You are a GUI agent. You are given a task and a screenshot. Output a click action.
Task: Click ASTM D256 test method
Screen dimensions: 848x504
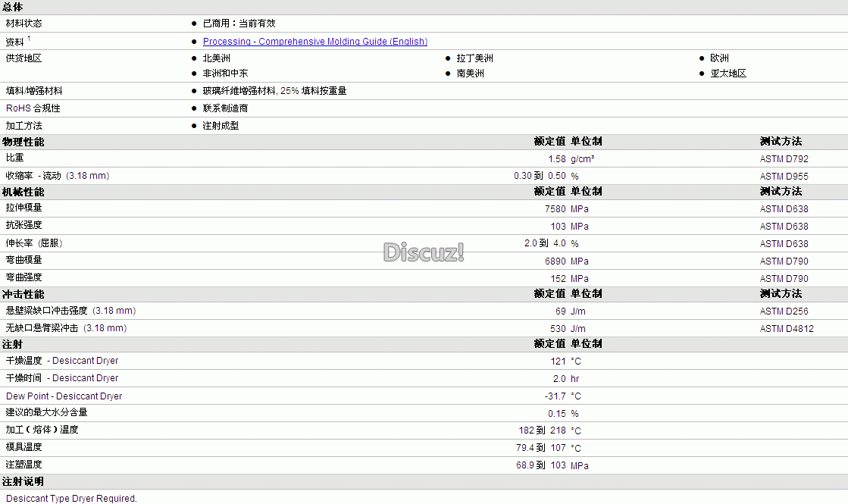(784, 311)
